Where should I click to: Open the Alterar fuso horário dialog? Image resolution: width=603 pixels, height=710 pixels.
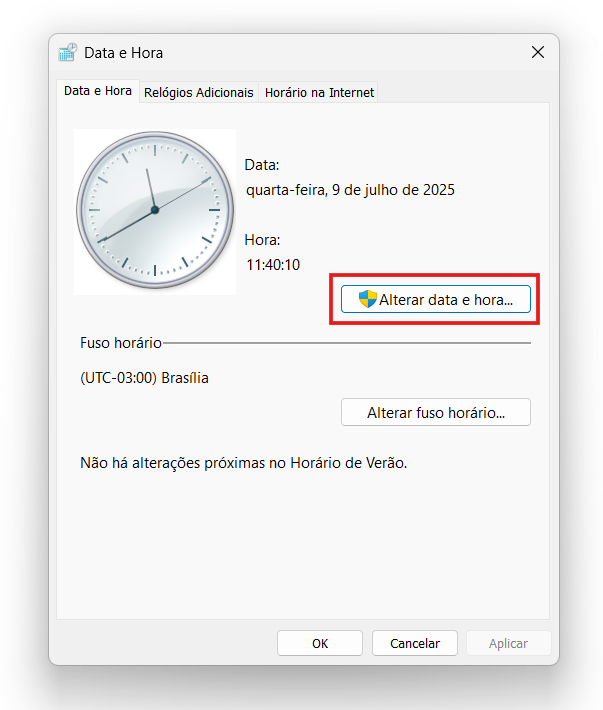435,412
